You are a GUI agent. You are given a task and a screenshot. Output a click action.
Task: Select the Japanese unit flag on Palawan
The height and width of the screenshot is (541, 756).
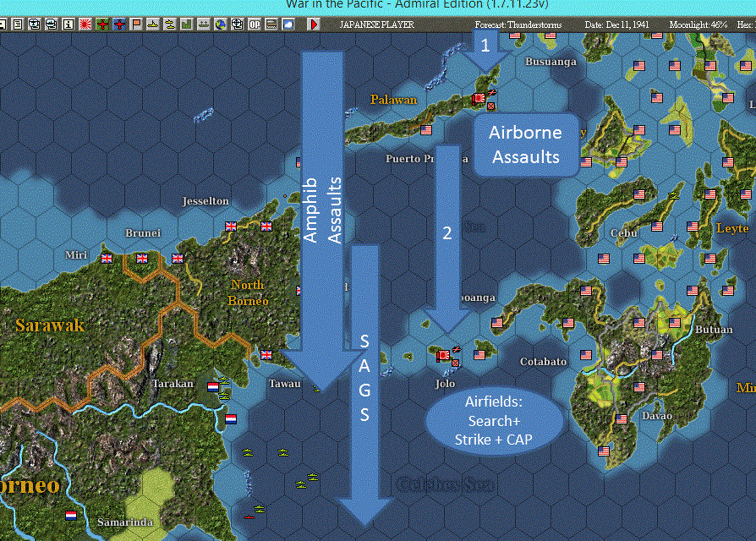pyautogui.click(x=479, y=99)
